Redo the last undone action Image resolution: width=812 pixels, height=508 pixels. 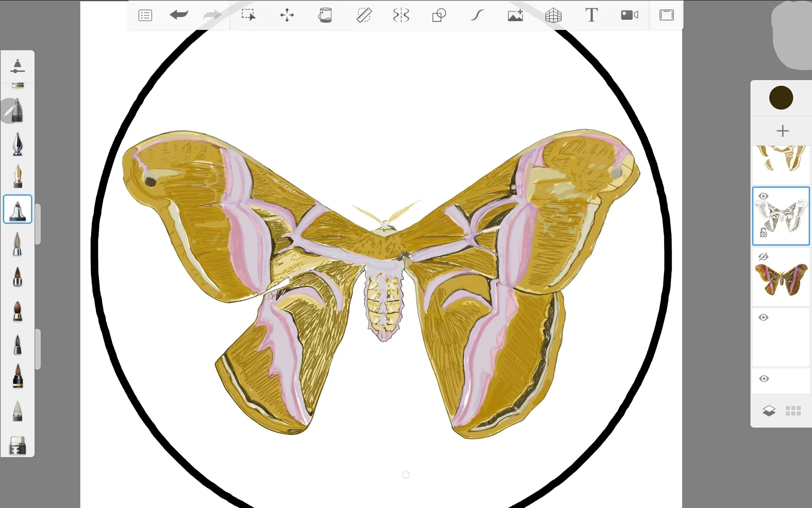tap(212, 15)
